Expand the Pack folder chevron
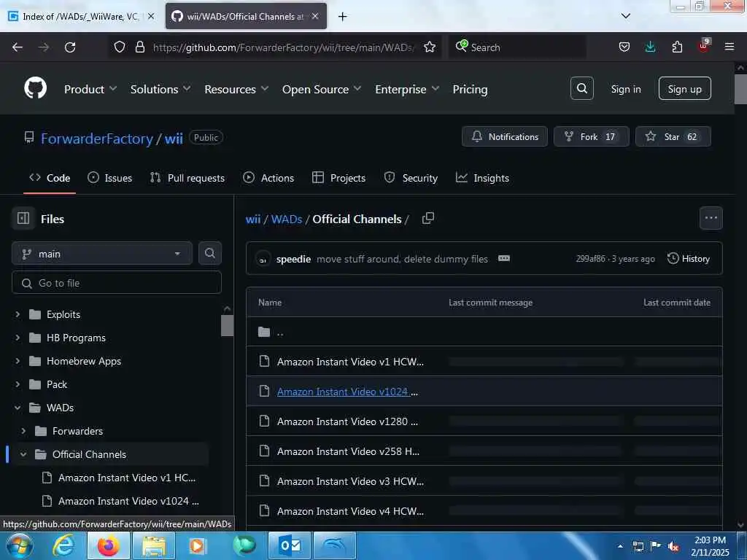This screenshot has width=747, height=560. click(18, 384)
